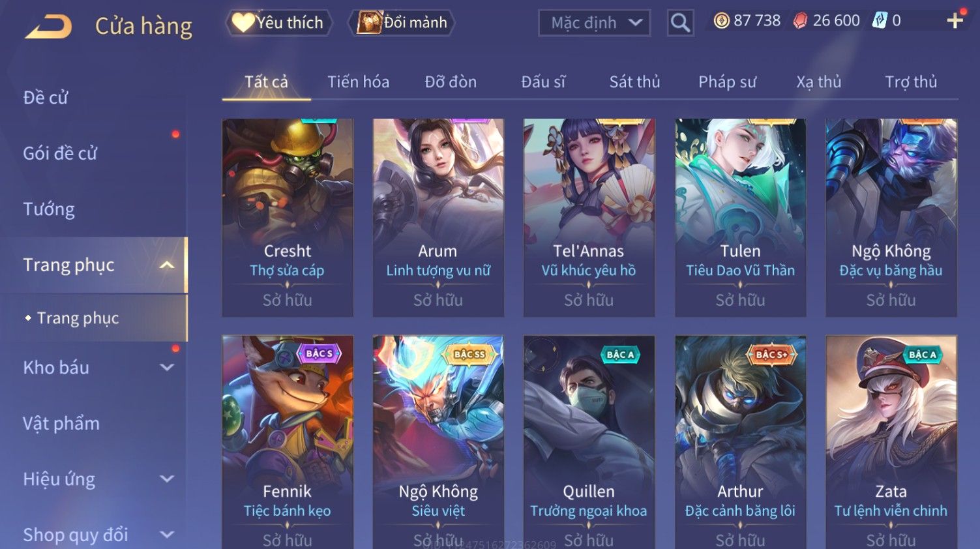
Task: Click the red gem currency icon
Action: click(x=800, y=21)
